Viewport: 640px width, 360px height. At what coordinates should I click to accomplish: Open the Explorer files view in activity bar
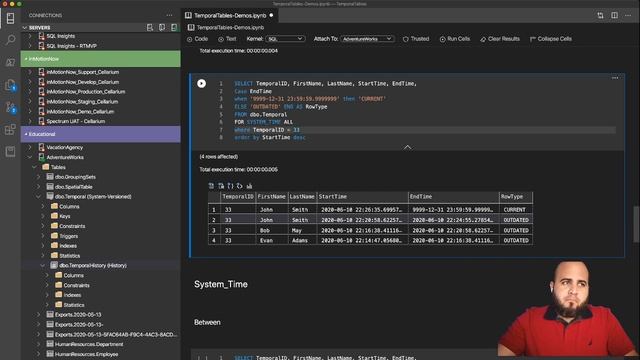[10, 85]
